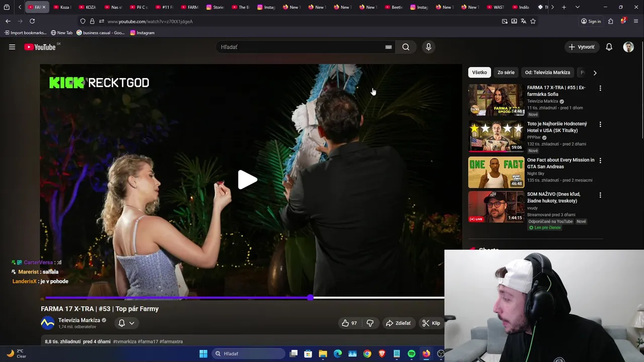Open the options menu for Najhoršie Hodnotený Hotel video
Screen dimensions: 644x362
click(600, 124)
